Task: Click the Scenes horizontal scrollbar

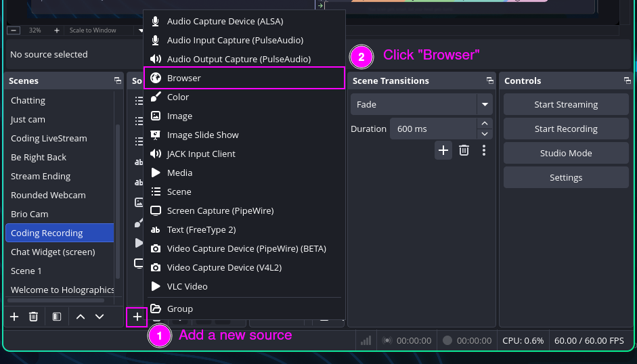Action: 56,300
